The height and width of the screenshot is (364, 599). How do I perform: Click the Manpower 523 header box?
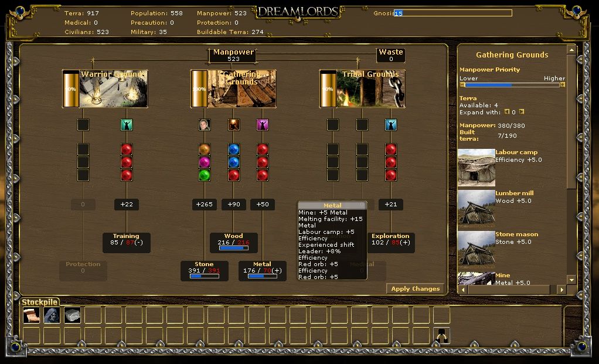[x=233, y=55]
